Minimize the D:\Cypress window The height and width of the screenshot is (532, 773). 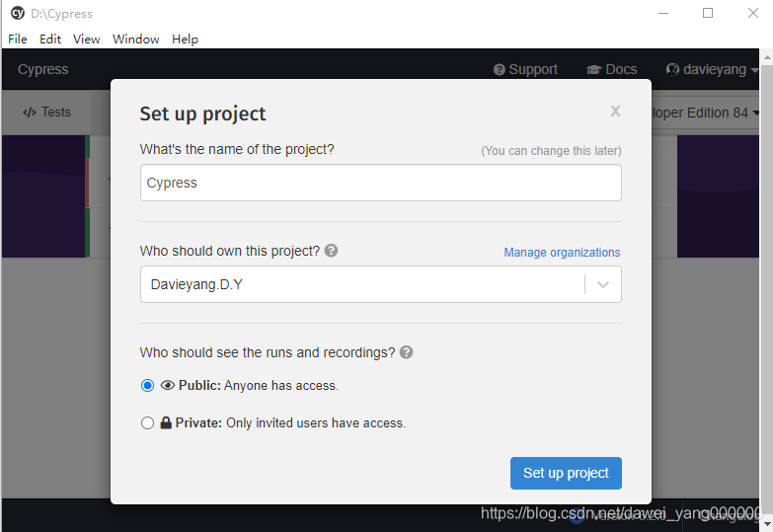(x=663, y=13)
